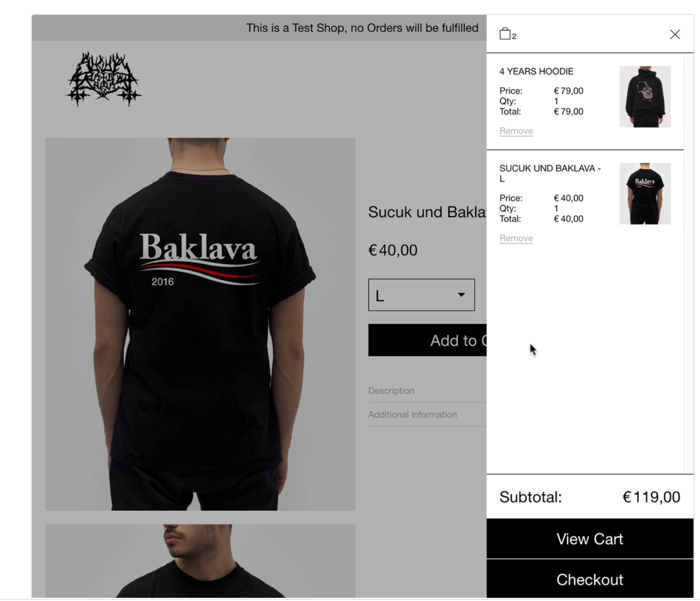
Task: Open the hoodie thumbnail in cart
Action: [645, 97]
